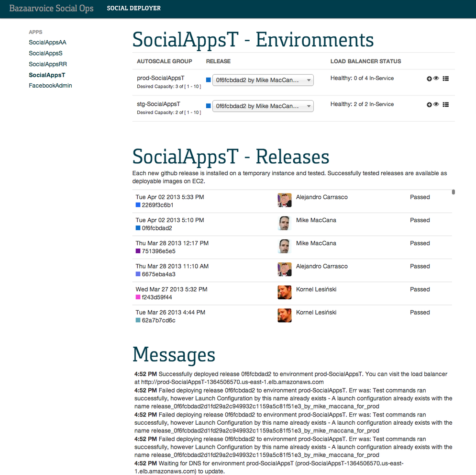Screen dimensions: 476x475
Task: Click 'Tue Mar 26 2013 4:44 PM' date
Action: [x=170, y=312]
